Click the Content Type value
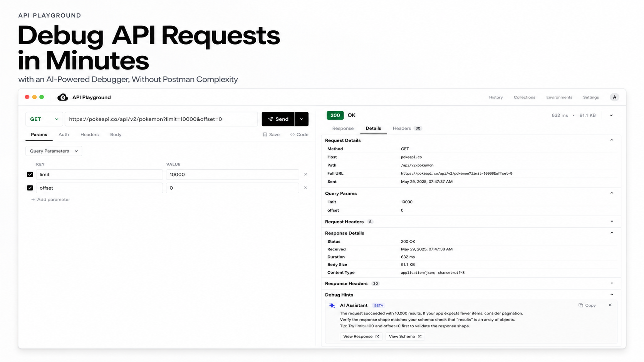 [x=433, y=273]
